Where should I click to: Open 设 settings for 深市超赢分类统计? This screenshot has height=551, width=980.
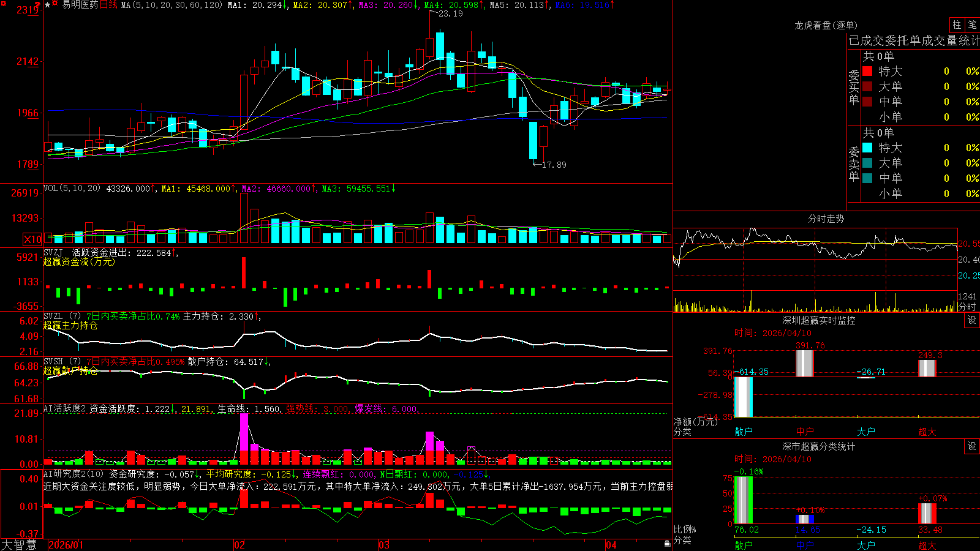972,446
